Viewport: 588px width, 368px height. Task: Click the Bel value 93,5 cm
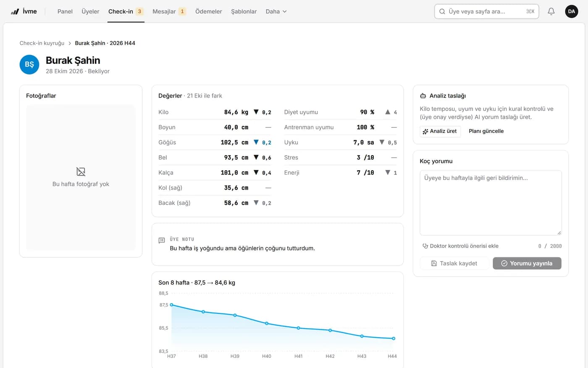tap(236, 158)
